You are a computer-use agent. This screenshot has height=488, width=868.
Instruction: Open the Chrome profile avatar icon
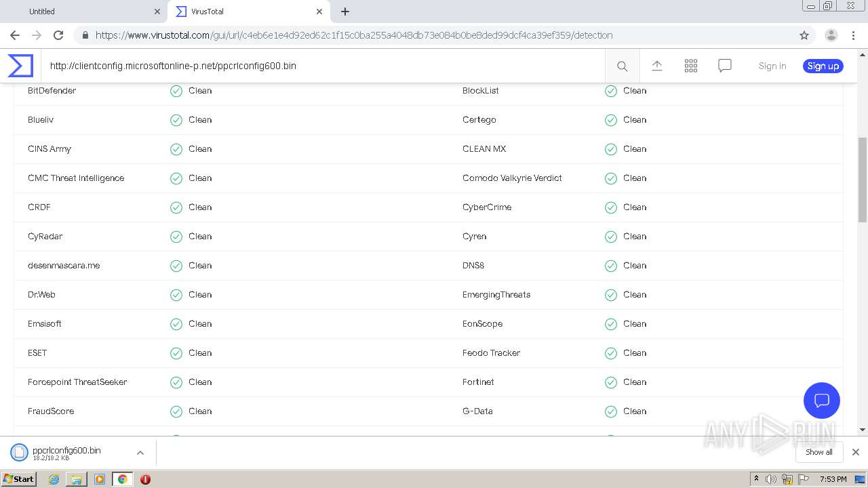click(x=831, y=35)
